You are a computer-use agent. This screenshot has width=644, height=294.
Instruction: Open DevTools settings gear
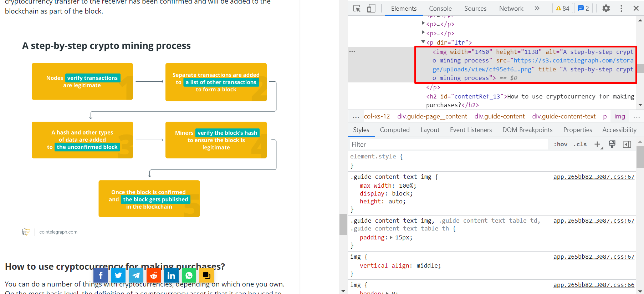coord(606,8)
